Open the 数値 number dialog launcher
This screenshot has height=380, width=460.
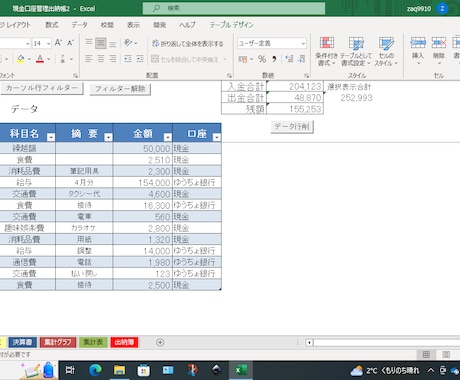tap(306, 76)
